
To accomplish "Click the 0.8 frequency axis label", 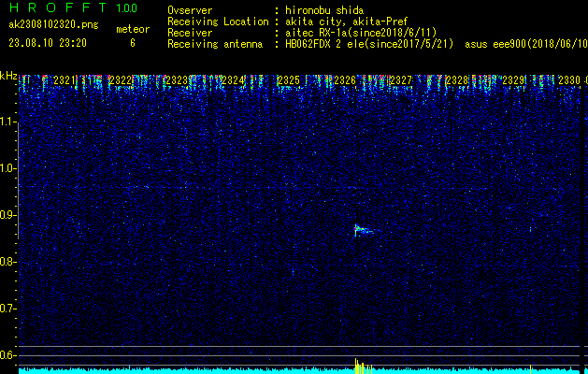I will coord(8,261).
